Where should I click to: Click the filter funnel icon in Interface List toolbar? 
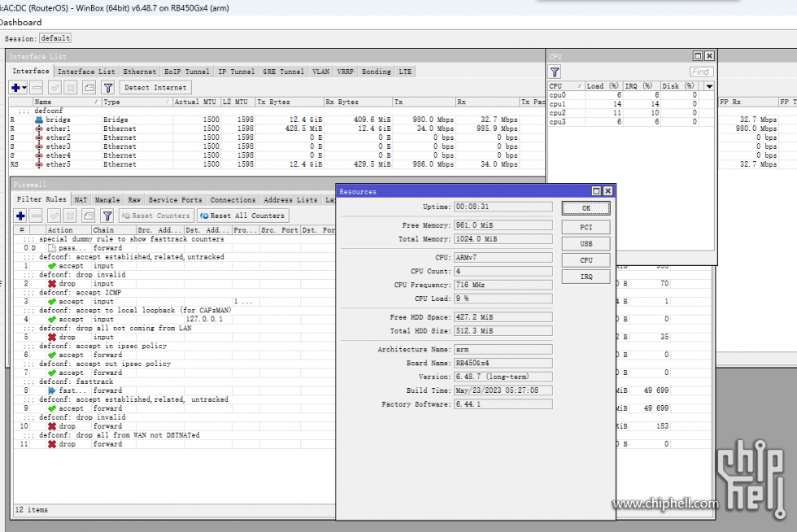click(108, 88)
